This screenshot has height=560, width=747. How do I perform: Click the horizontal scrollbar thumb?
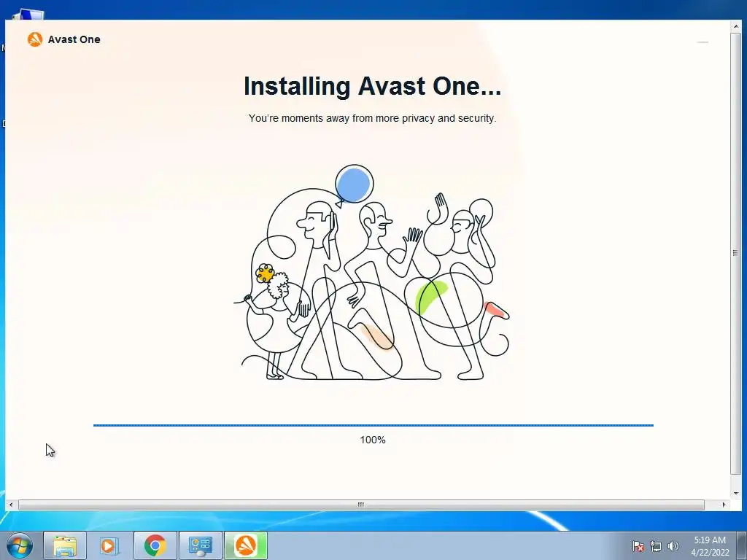361,505
